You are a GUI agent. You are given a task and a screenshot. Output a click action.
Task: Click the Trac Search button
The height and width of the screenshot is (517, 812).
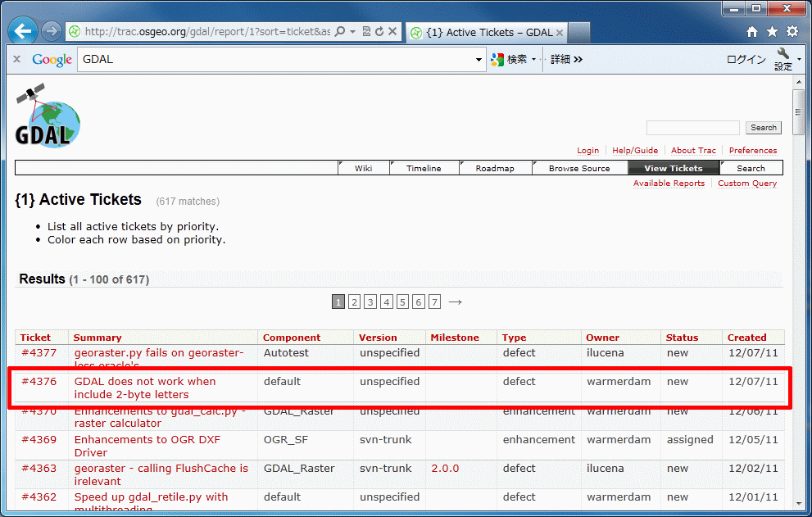(763, 128)
